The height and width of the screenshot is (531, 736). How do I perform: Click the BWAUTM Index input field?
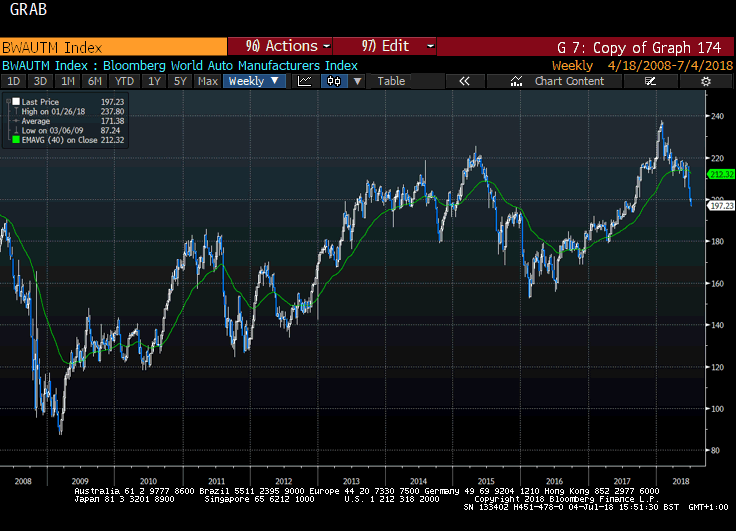coord(113,46)
